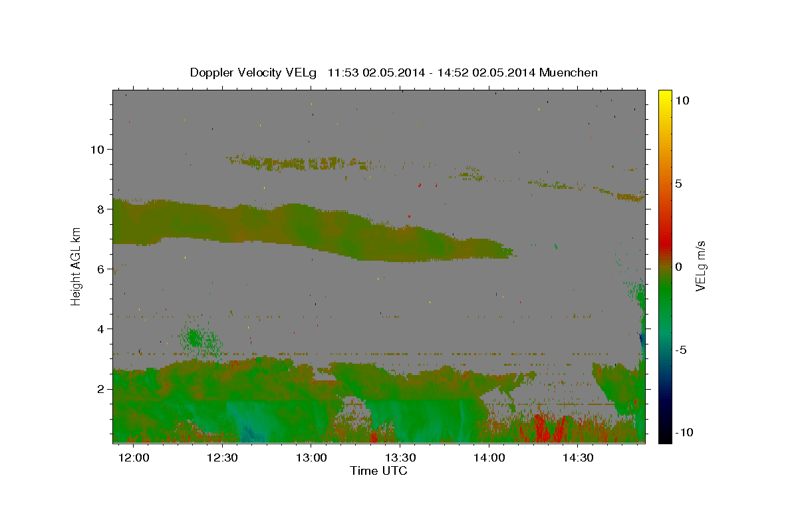This screenshot has width=798, height=532.
Task: Click the 12:00 time tick label
Action: (x=134, y=458)
